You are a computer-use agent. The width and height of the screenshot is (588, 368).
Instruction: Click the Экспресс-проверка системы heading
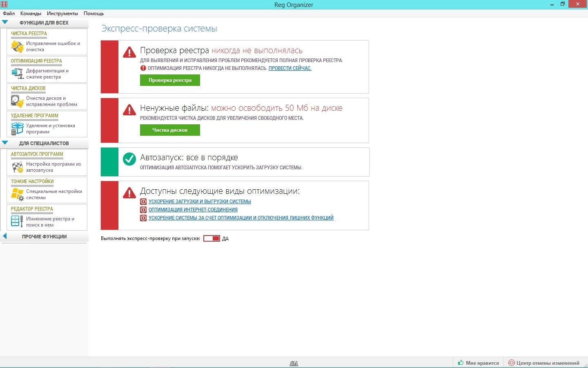click(x=159, y=29)
